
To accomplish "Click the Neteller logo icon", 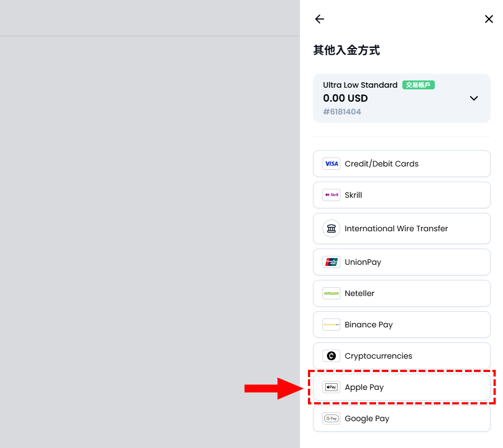I will pos(331,293).
